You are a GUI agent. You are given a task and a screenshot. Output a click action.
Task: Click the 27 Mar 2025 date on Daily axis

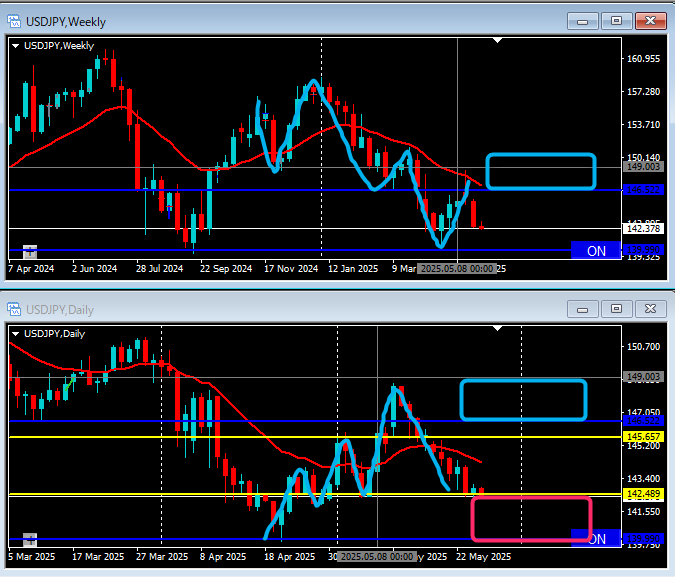click(x=162, y=557)
